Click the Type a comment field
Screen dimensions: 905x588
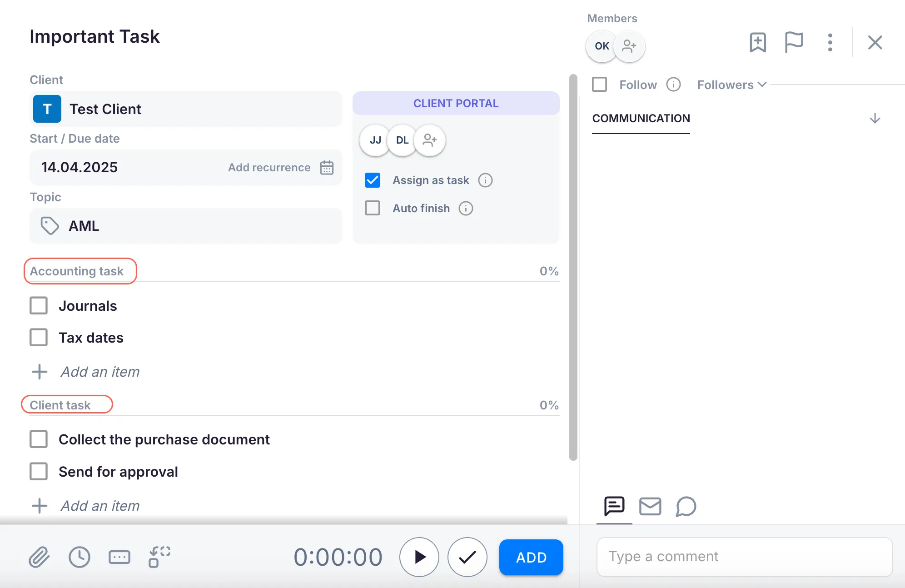(744, 557)
